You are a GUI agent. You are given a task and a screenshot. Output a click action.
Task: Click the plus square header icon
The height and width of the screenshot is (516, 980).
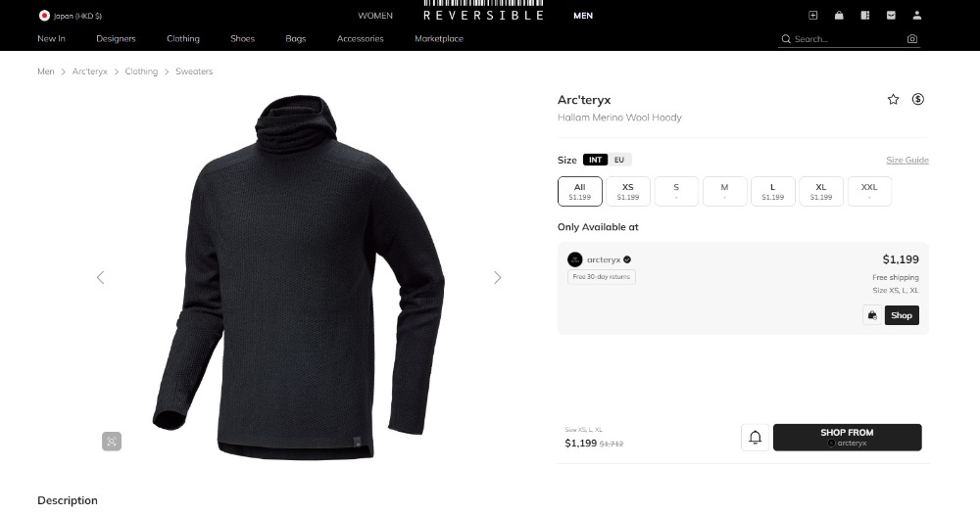click(x=812, y=16)
